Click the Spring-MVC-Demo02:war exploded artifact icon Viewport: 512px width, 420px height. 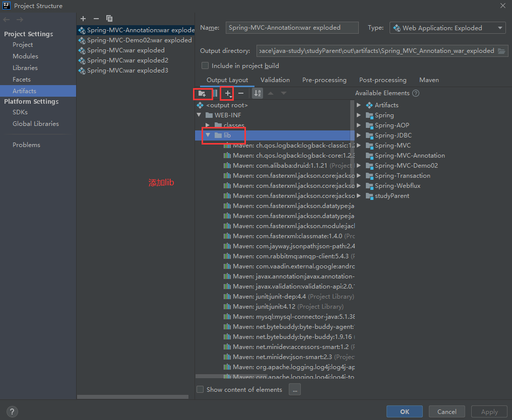[82, 40]
